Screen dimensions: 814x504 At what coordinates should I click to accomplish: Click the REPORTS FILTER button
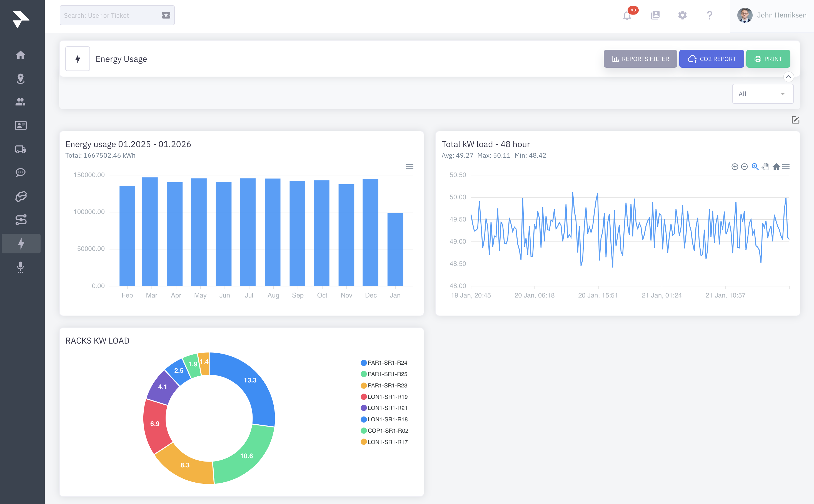click(x=640, y=59)
